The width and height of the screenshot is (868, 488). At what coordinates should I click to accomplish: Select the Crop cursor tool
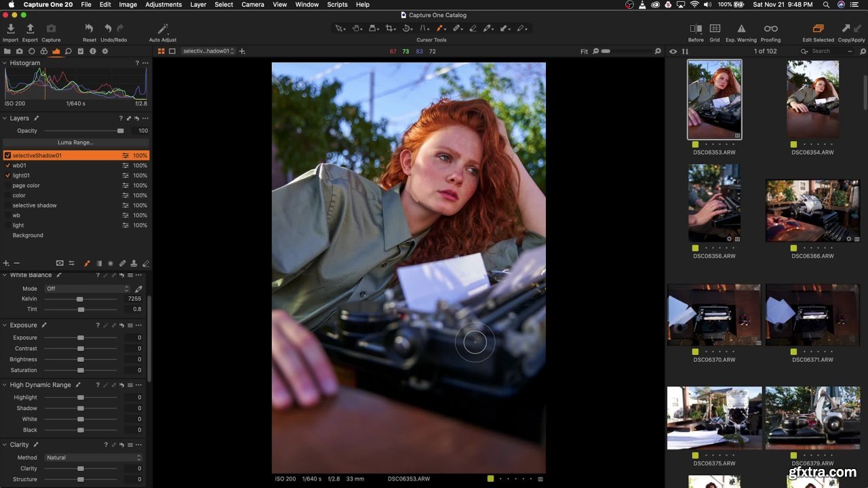(390, 28)
